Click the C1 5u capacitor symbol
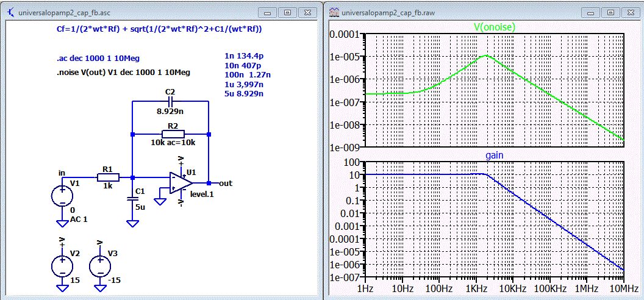This screenshot has height=300, width=644. 132,198
